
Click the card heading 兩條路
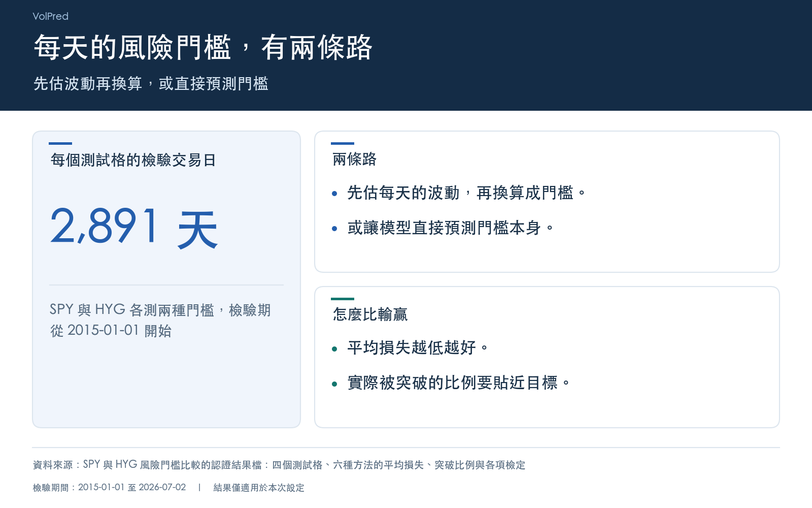click(x=354, y=159)
